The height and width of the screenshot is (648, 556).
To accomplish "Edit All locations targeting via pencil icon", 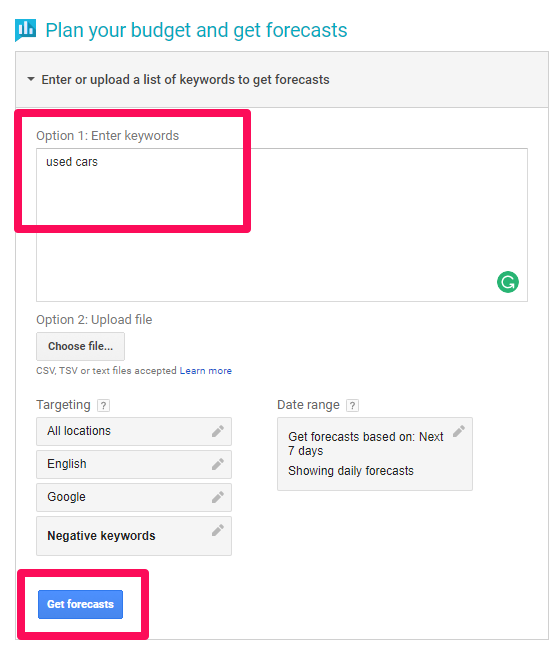I will [217, 431].
